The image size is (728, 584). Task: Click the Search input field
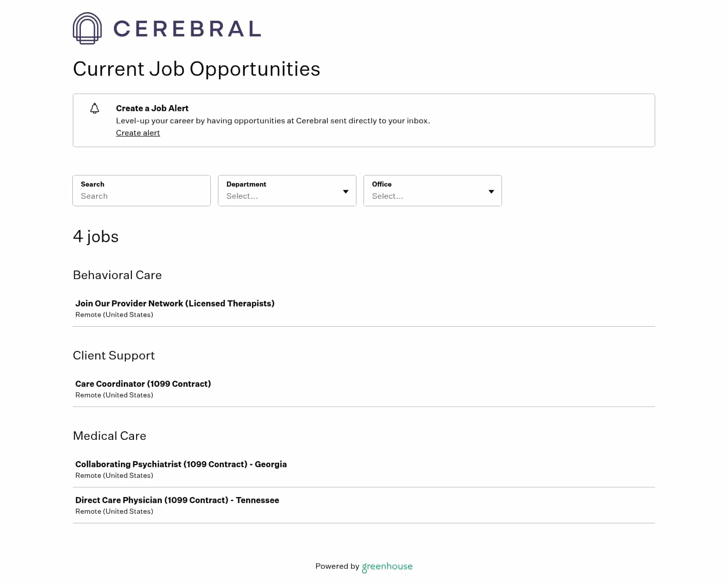[142, 196]
